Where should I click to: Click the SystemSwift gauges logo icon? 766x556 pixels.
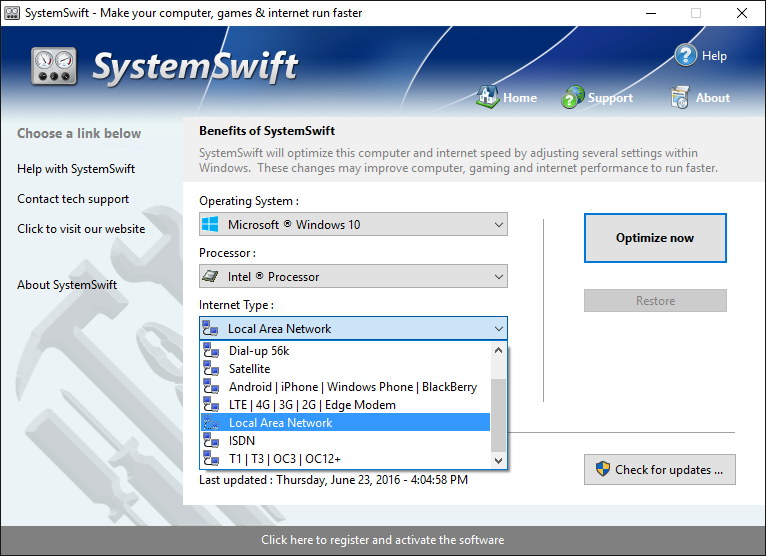pyautogui.click(x=54, y=66)
